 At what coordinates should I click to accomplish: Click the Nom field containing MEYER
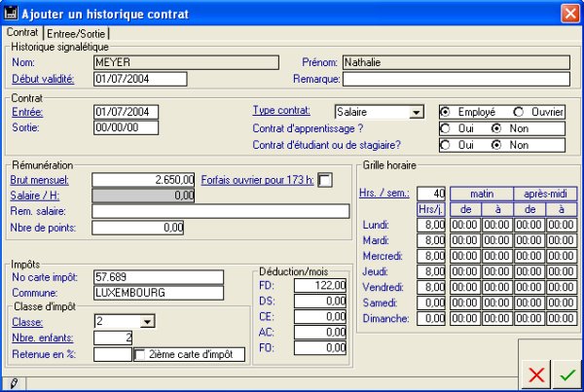(186, 62)
